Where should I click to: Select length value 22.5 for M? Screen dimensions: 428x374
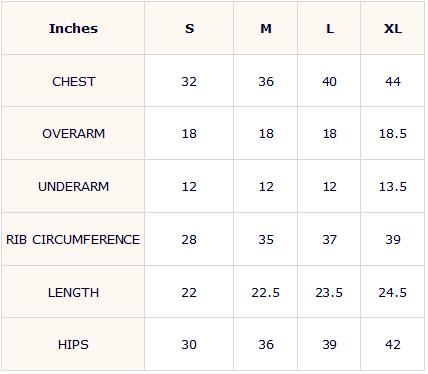click(x=266, y=292)
